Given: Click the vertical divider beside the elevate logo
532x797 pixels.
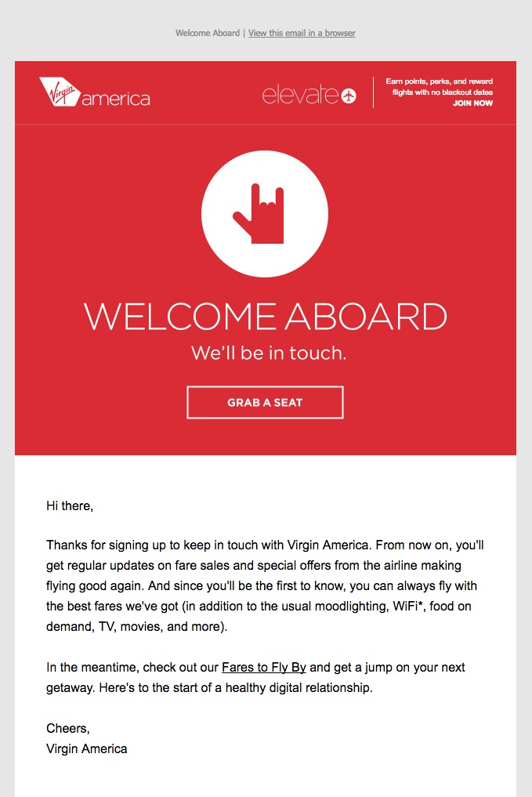Looking at the screenshot, I should coord(374,92).
